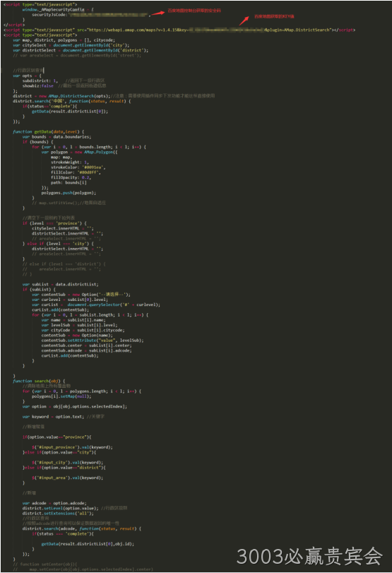Click "else if (level === 'city')" line
Image resolution: width=392 pixels, height=573 pixels.
pos(58,244)
